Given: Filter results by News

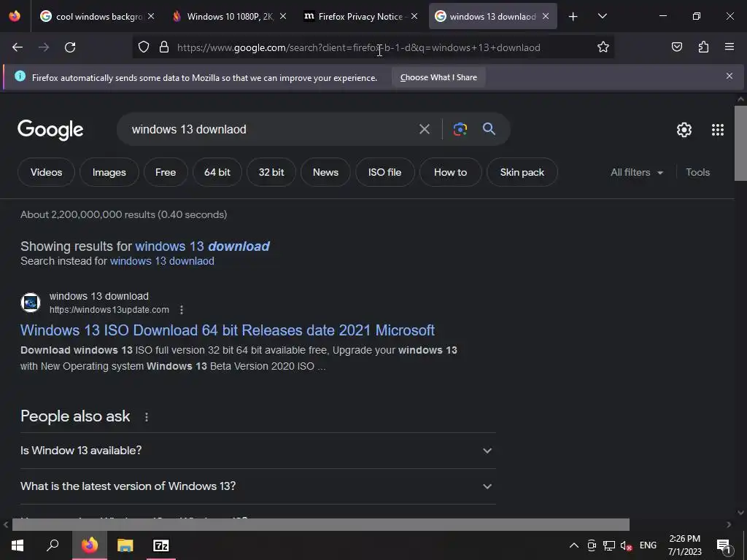Looking at the screenshot, I should [x=325, y=172].
